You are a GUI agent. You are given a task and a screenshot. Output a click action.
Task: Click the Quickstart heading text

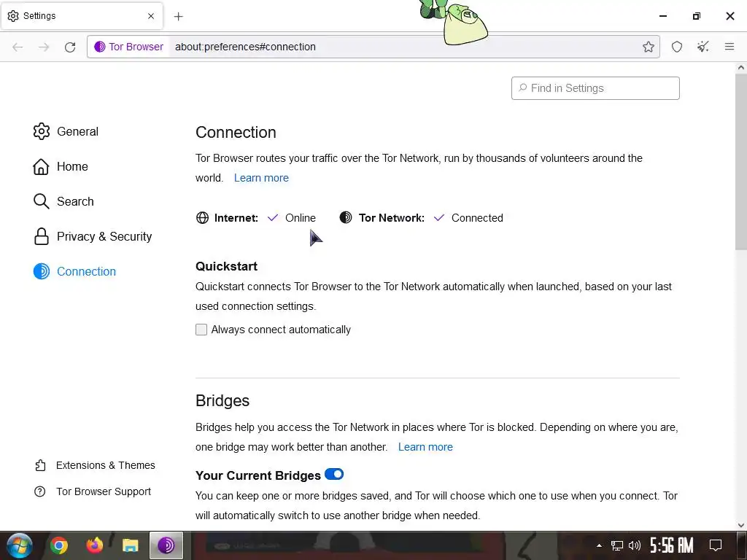tap(226, 266)
